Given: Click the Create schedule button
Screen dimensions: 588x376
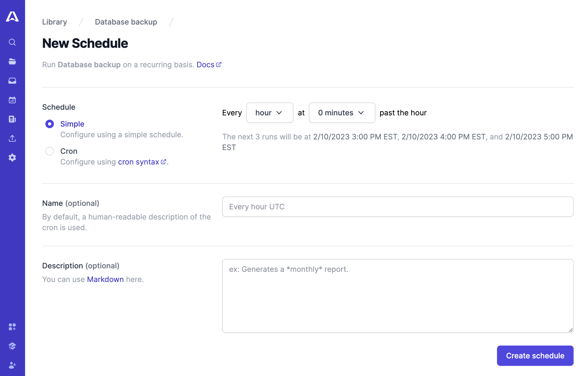Looking at the screenshot, I should (535, 356).
